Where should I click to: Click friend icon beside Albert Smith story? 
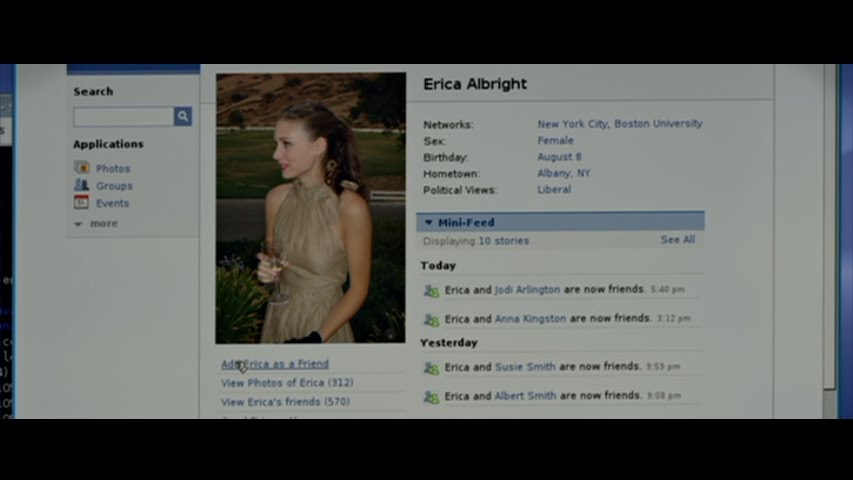[x=431, y=397]
